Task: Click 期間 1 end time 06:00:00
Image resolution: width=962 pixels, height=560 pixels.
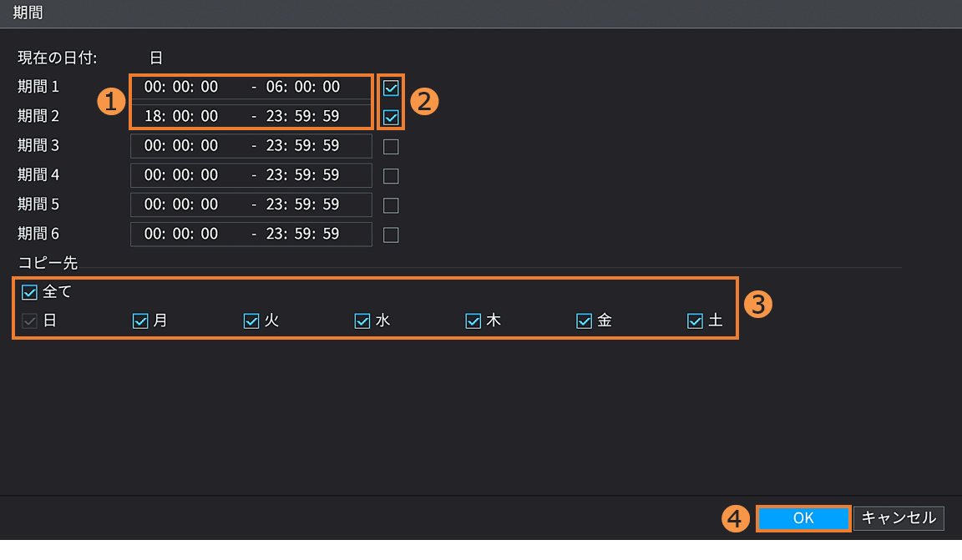Action: click(302, 87)
